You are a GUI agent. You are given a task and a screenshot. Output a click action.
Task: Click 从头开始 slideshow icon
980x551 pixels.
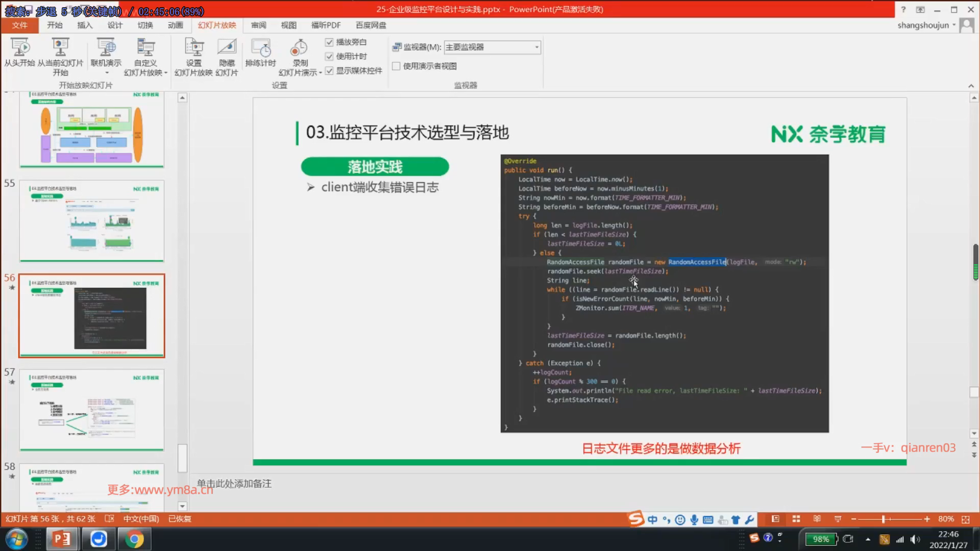[x=20, y=47]
